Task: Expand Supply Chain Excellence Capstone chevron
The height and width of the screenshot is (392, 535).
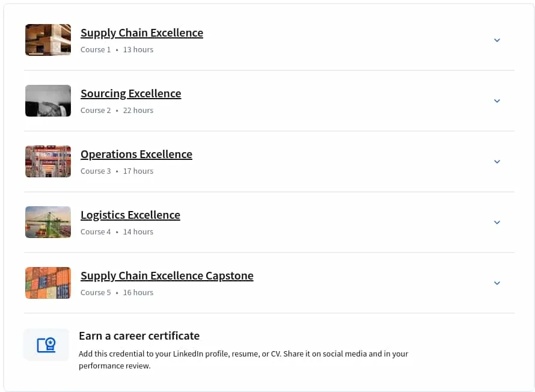Action: [497, 283]
